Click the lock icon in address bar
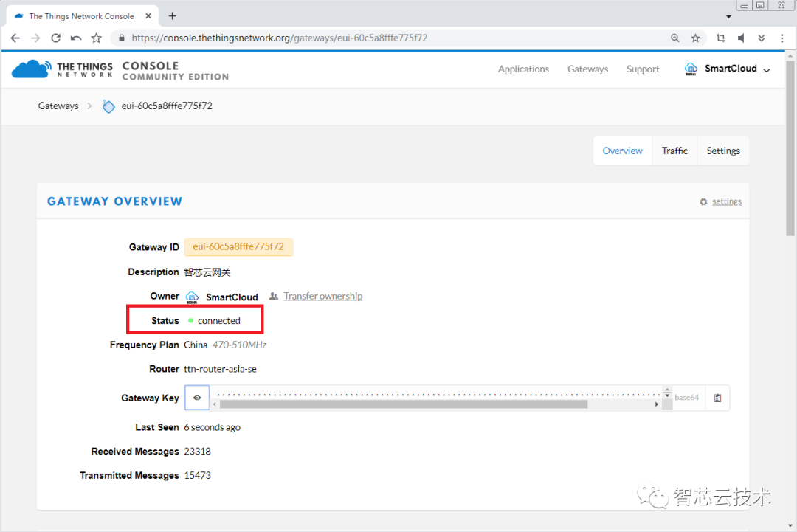The height and width of the screenshot is (532, 797). [x=122, y=38]
